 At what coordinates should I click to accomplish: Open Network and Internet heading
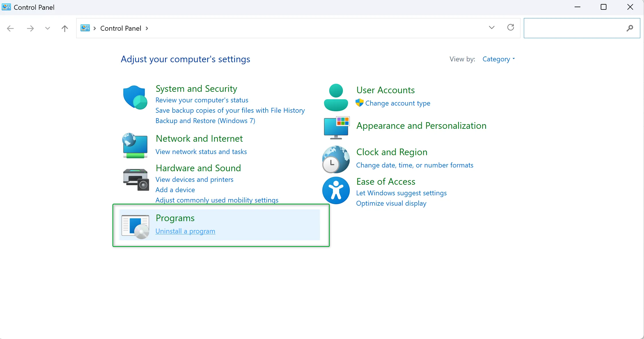pos(199,139)
